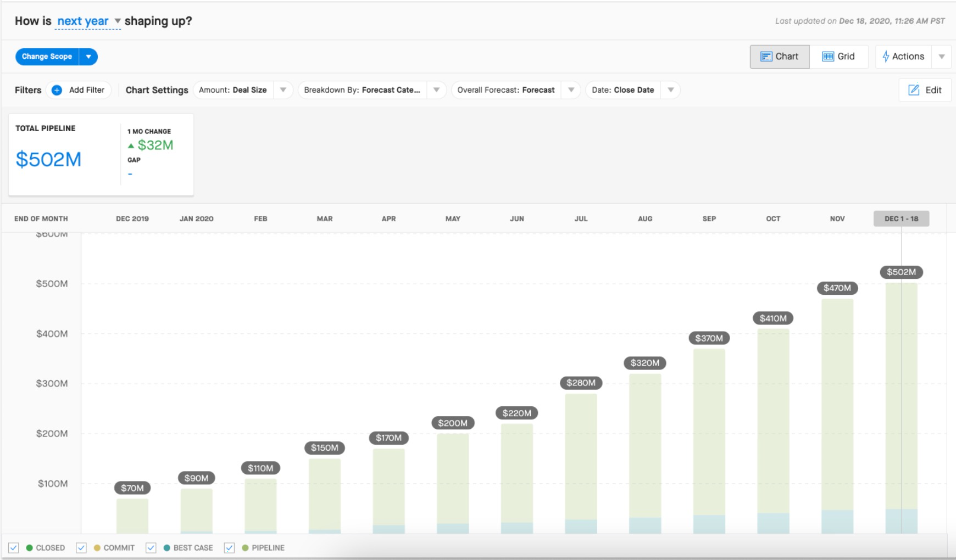Click the Edit button label

tap(933, 90)
